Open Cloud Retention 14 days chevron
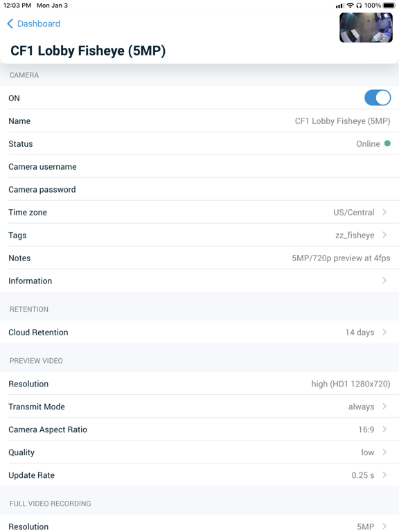This screenshot has height=532, width=399. pyautogui.click(x=384, y=332)
